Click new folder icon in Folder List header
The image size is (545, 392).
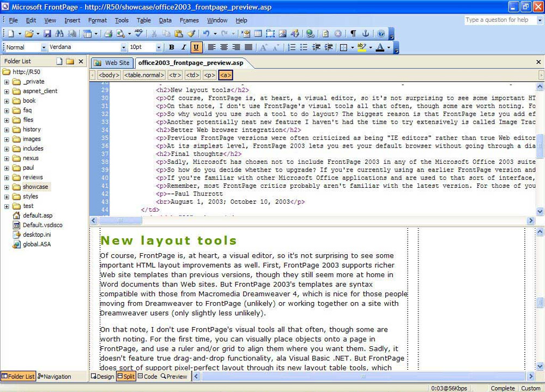point(70,62)
